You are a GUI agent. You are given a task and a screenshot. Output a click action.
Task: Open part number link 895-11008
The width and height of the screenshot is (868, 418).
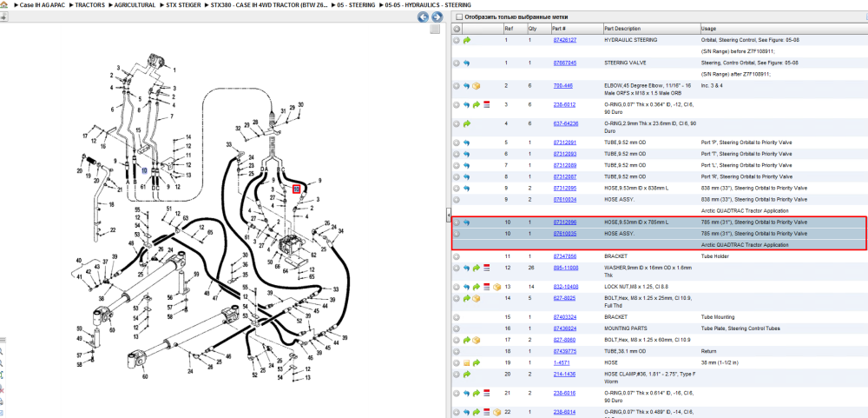566,267
